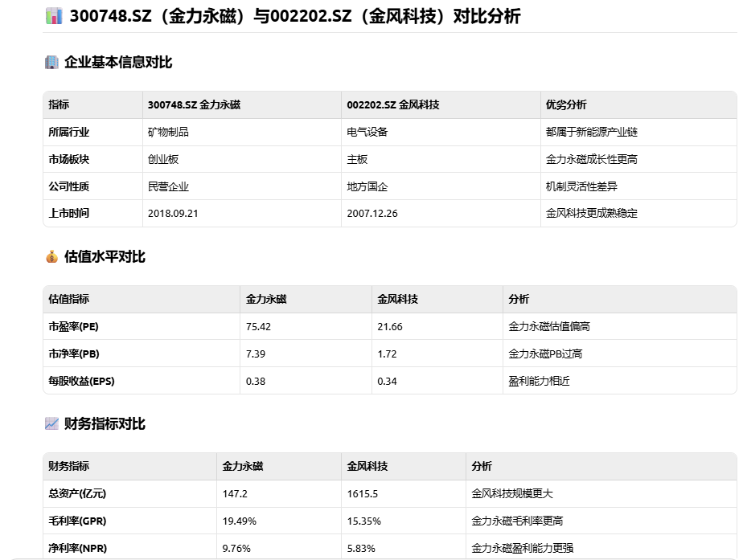Click the 金力永磁PB过高 analysis cell
Screen dimensions: 743x560
[x=545, y=354]
